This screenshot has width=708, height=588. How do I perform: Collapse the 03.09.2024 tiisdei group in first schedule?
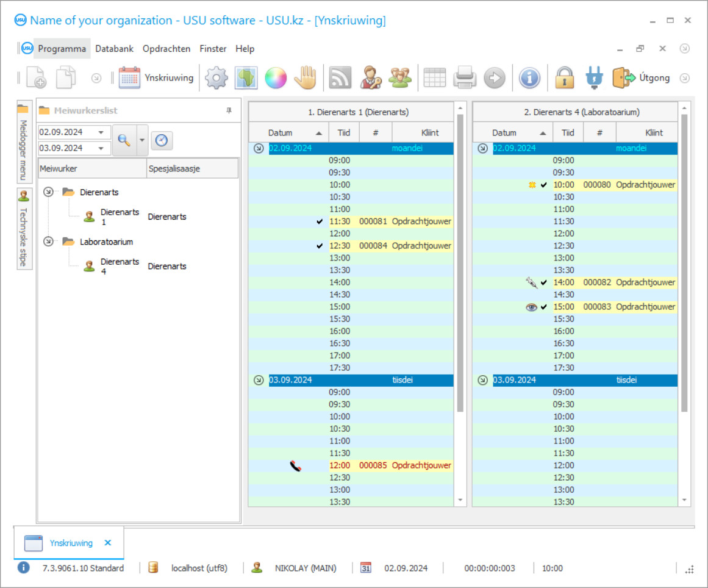click(x=259, y=380)
